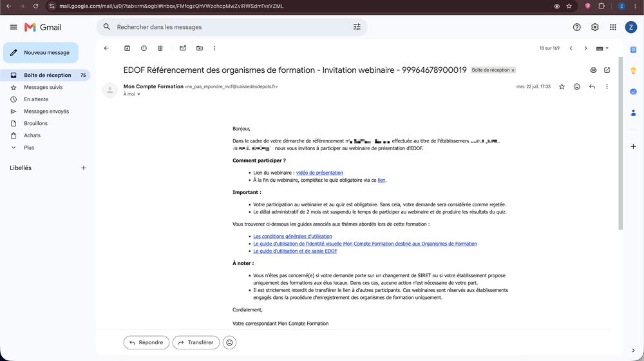
Task: Open browser extensions puzzle icon
Action: (x=601, y=6)
